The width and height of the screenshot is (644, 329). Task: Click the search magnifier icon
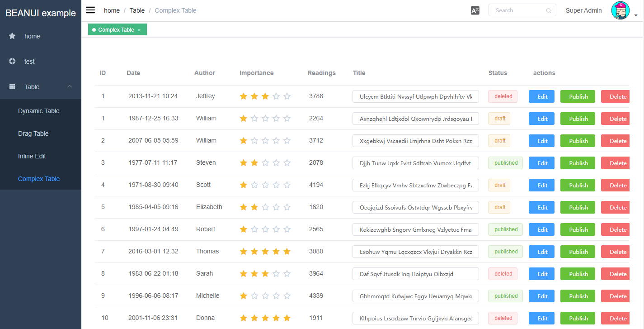click(549, 10)
